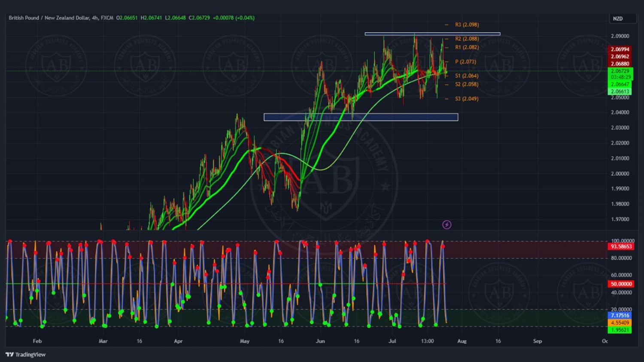Viewport: 644px width, 362px height.
Task: Click the R3 (2.098) pivot label
Action: pyautogui.click(x=467, y=25)
